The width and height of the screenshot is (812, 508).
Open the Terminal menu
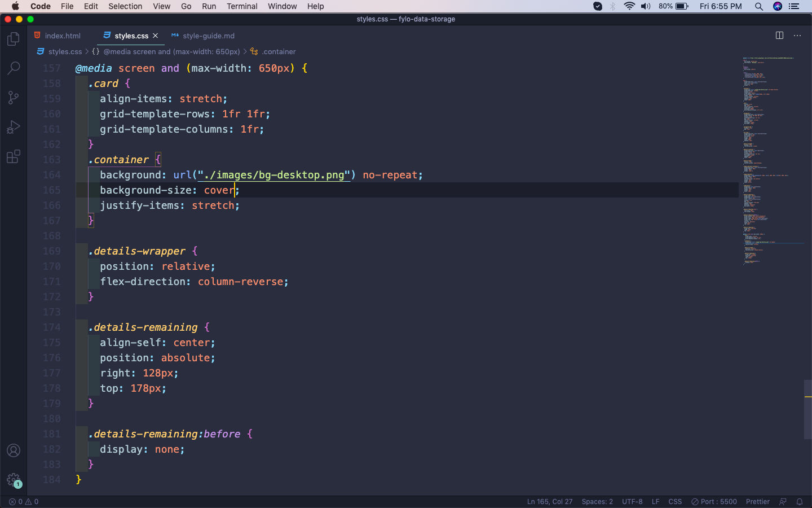pyautogui.click(x=242, y=6)
